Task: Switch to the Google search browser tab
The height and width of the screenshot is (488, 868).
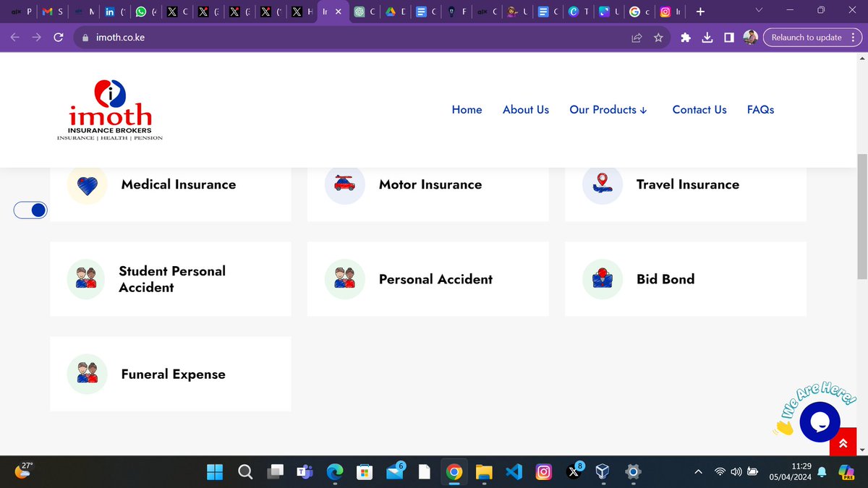Action: tap(639, 12)
